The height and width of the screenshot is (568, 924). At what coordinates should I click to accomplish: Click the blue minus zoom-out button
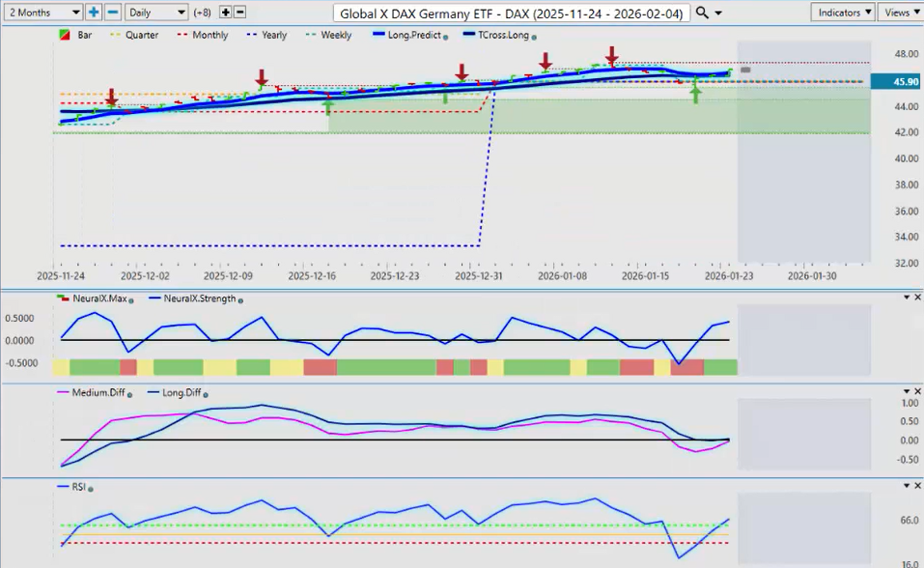click(112, 13)
